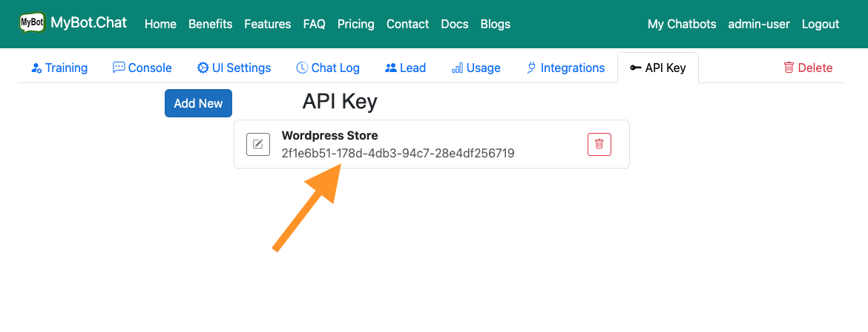
Task: Open the FAQ nav link
Action: [x=315, y=24]
